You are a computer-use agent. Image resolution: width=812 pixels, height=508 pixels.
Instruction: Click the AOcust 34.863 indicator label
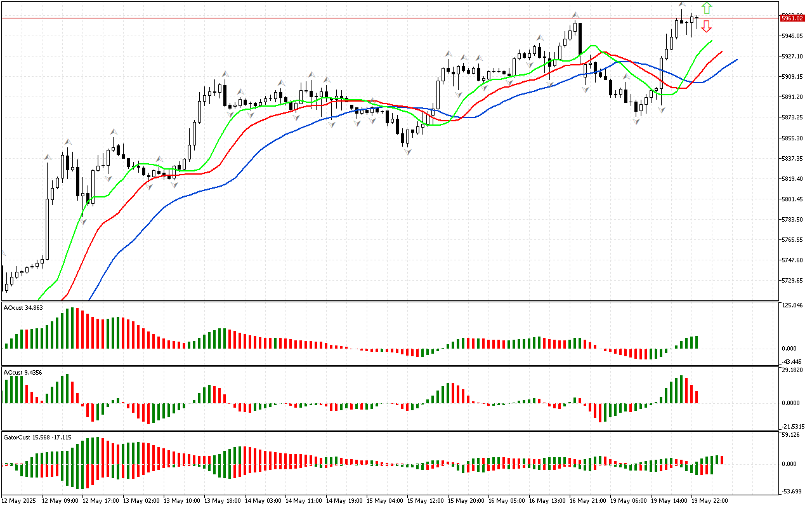[23, 307]
